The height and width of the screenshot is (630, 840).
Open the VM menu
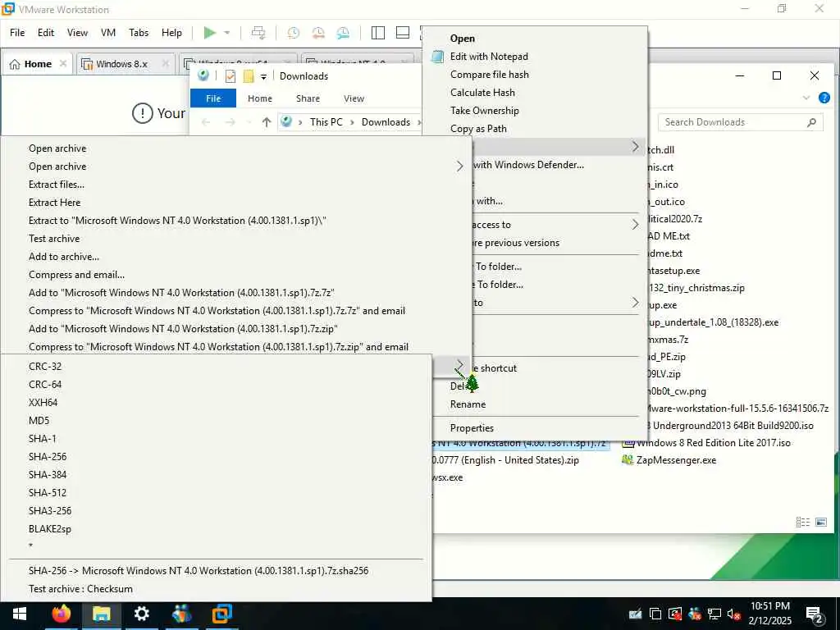(x=108, y=33)
